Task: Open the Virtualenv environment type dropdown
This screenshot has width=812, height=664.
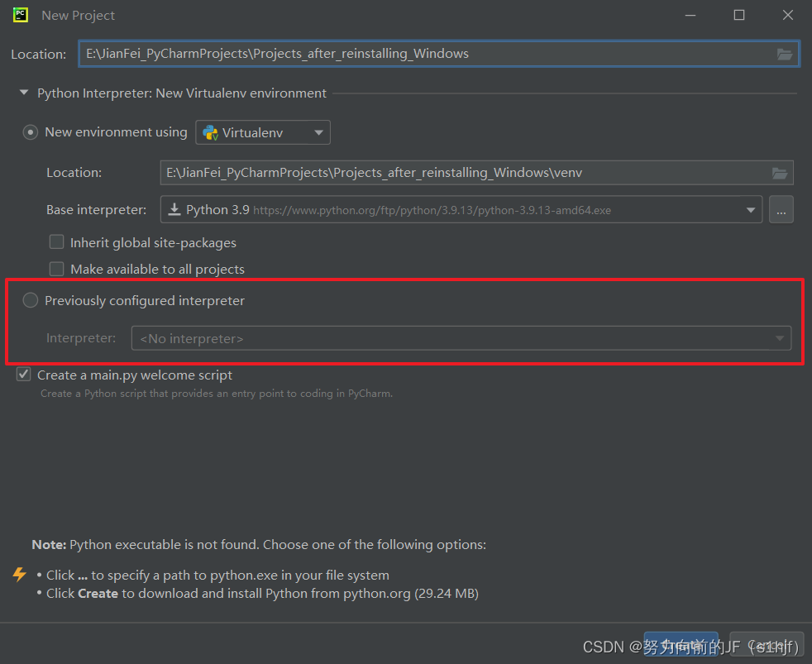Action: pyautogui.click(x=263, y=132)
